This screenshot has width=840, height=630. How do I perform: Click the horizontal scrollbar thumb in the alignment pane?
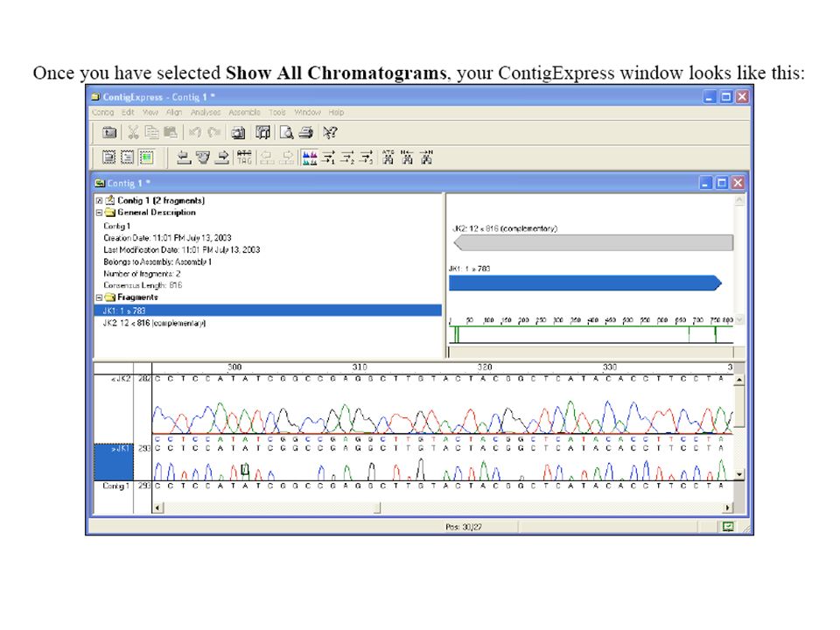pyautogui.click(x=378, y=507)
